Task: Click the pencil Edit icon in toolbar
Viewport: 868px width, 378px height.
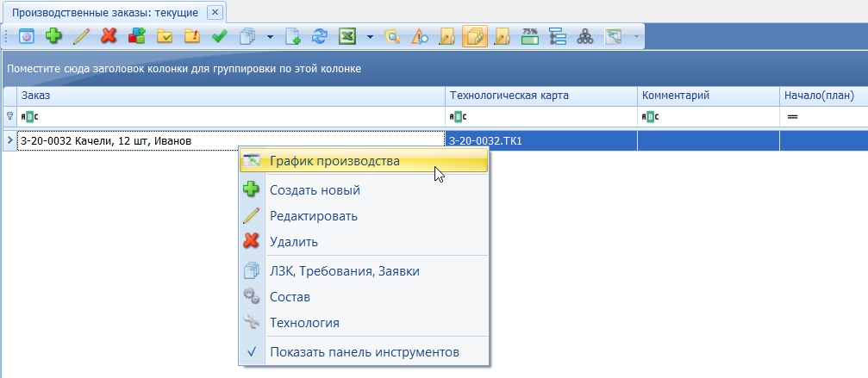Action: coord(81,37)
